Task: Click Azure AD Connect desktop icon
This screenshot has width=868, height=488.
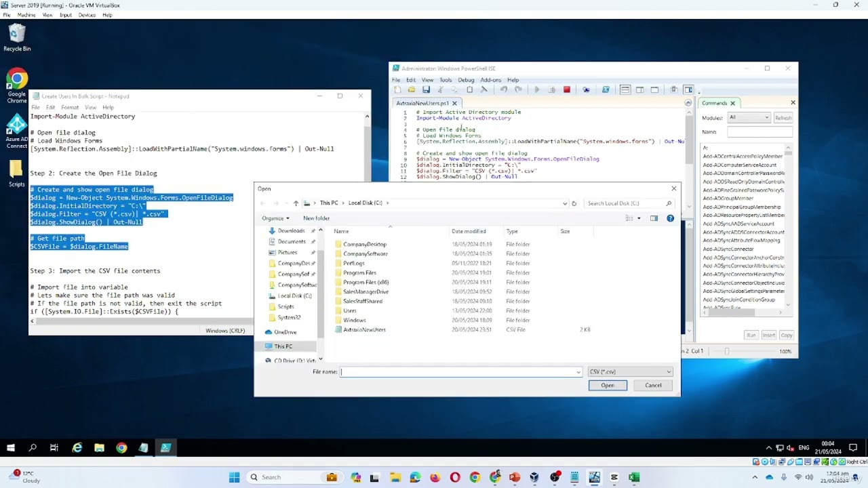Action: pos(17,132)
